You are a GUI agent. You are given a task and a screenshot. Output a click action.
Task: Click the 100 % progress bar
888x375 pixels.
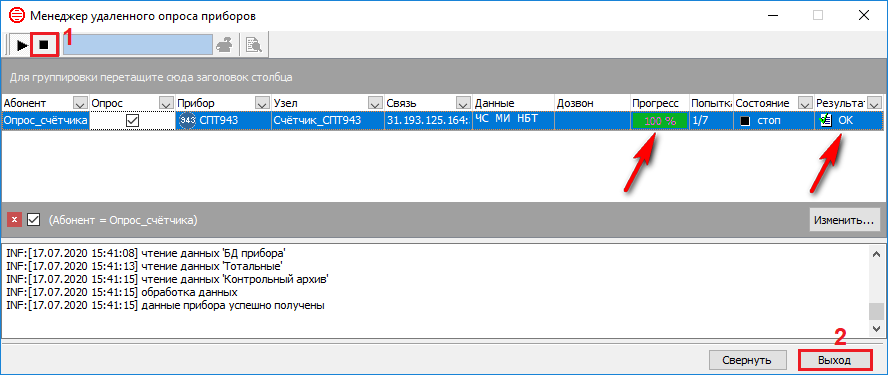click(660, 121)
